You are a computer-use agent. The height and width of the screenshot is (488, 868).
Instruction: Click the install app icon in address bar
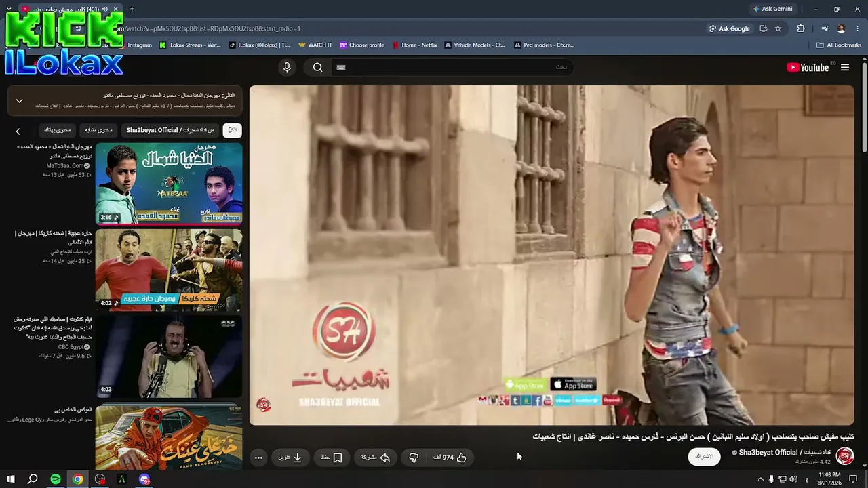coord(764,28)
